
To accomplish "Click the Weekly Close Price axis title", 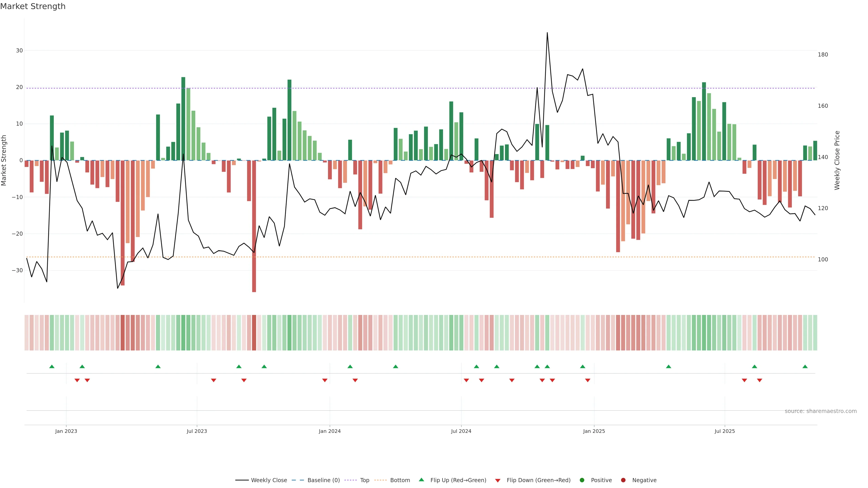I will tap(837, 160).
